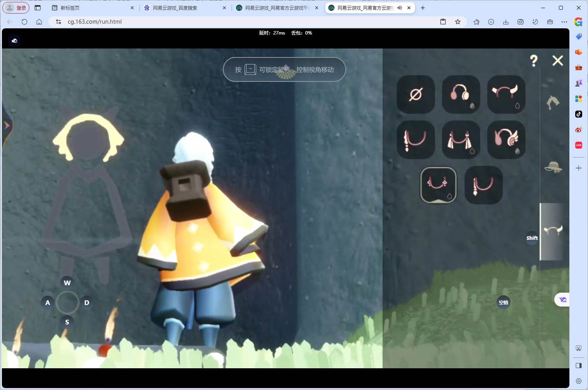Click the 延时: 27ms latency readout
588x390 pixels.
pos(272,33)
